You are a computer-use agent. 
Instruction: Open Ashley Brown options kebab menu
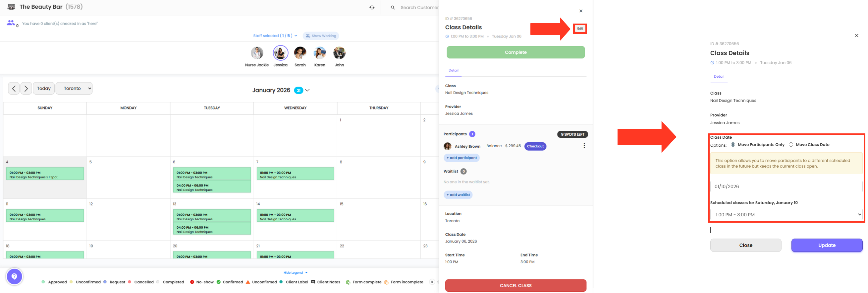click(x=584, y=146)
